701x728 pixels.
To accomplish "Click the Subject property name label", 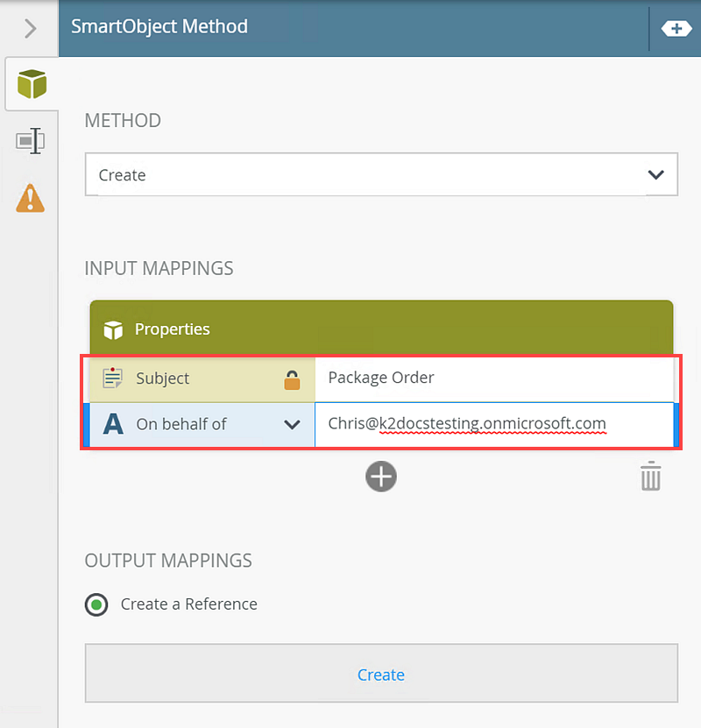I will click(163, 378).
